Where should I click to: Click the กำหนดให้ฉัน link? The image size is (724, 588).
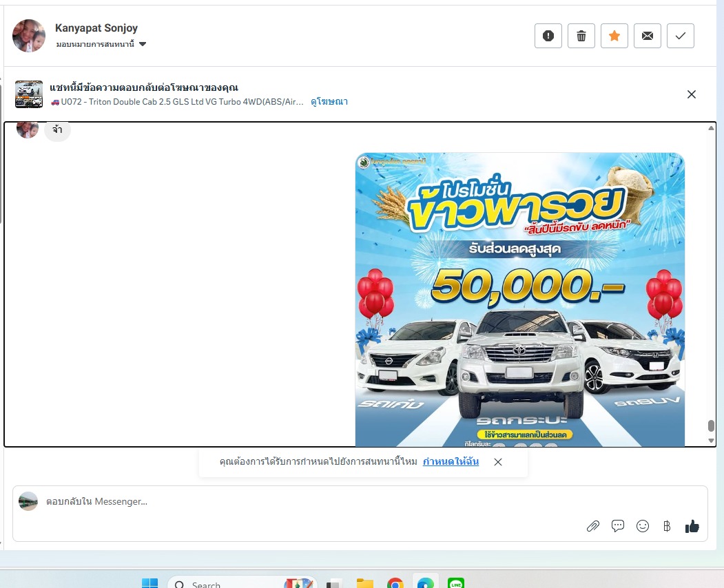pos(451,461)
